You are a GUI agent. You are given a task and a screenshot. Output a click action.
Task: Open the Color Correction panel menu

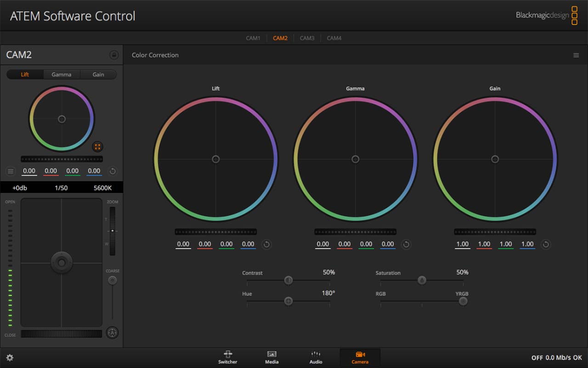pos(576,55)
